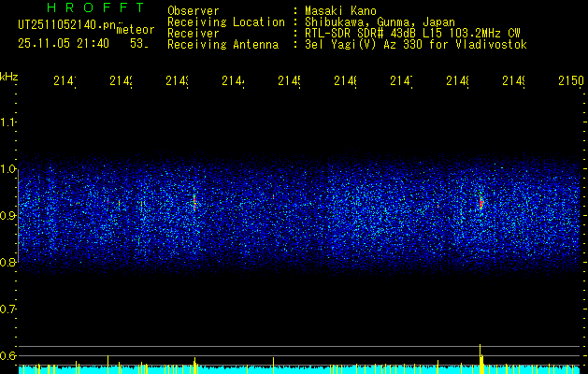Click the green 'meteor' label

(136, 30)
